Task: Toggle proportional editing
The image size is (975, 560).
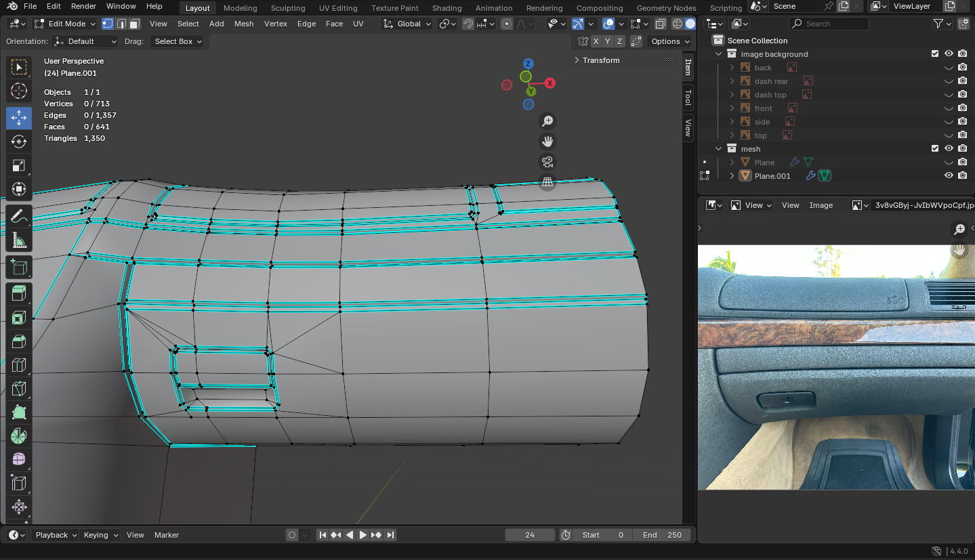Action: click(507, 24)
